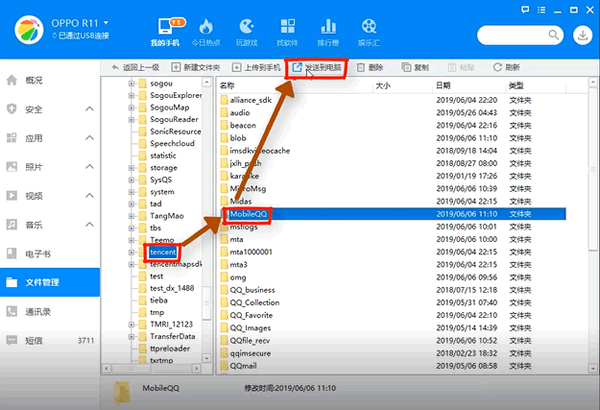600x410 pixels.
Task: Select 概况 in the sidebar
Action: tap(50, 80)
